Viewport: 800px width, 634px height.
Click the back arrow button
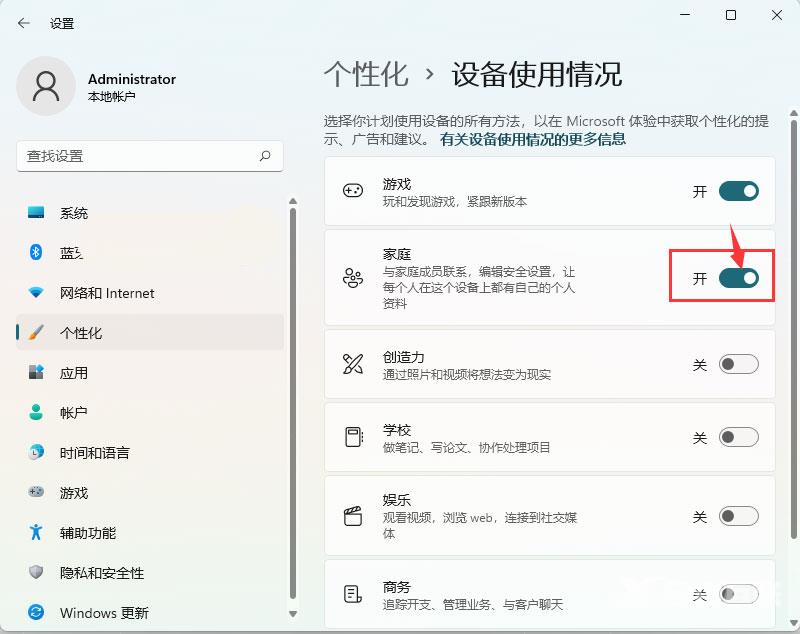pyautogui.click(x=22, y=22)
